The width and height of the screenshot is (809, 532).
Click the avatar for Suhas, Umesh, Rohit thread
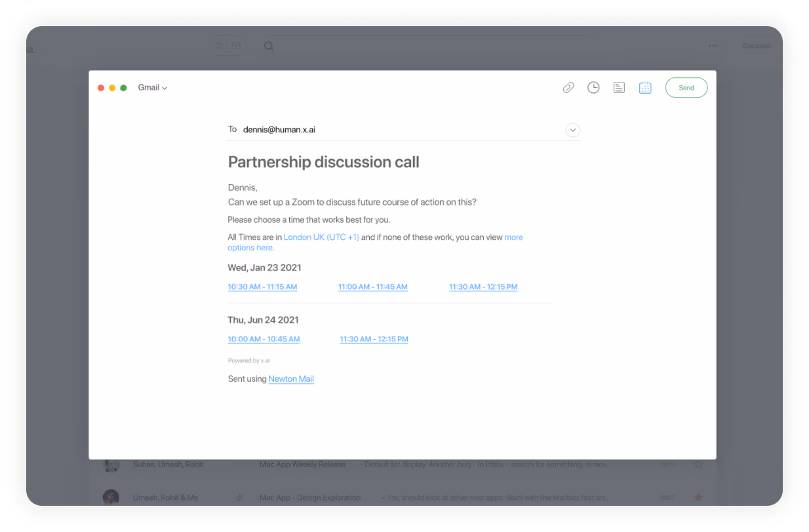point(111,464)
